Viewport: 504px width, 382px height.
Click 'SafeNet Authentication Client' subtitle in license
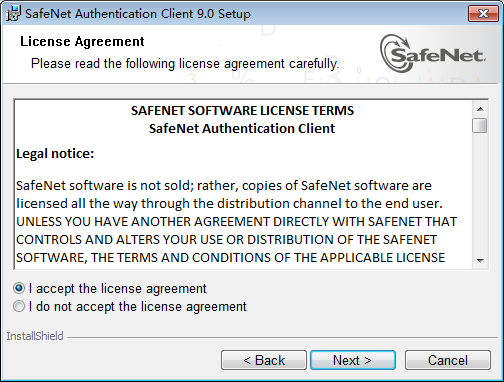[x=242, y=129]
